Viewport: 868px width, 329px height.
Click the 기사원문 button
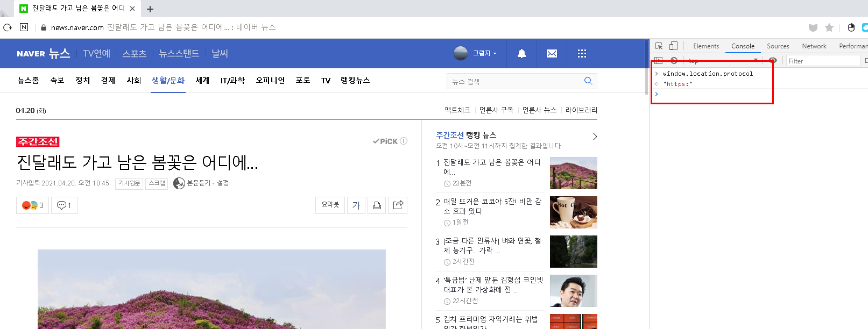pyautogui.click(x=129, y=183)
